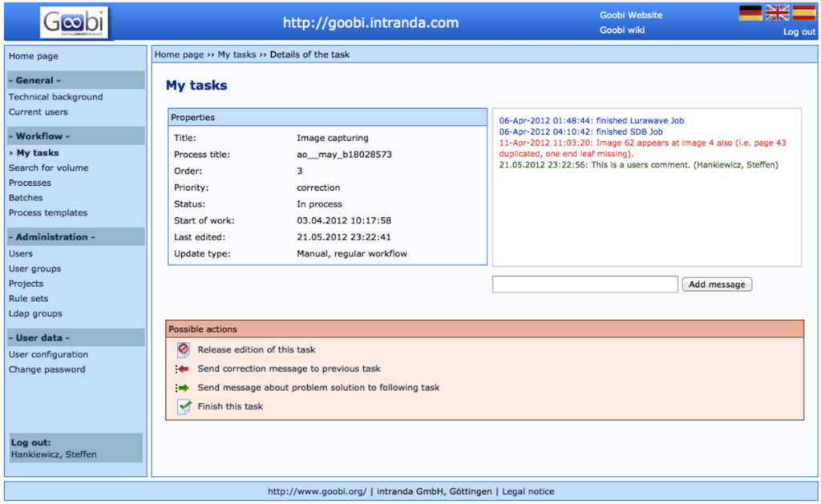Click the header URL http://goobi.intranda.com
Viewport: 821px width, 504px height.
(370, 22)
